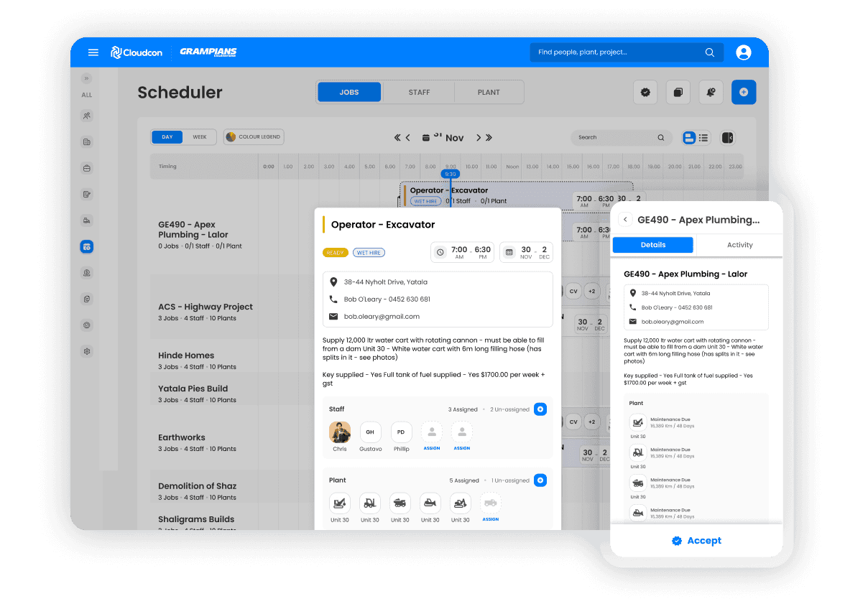Select the PLANT tab
Screen dimensions: 868x604
(489, 92)
